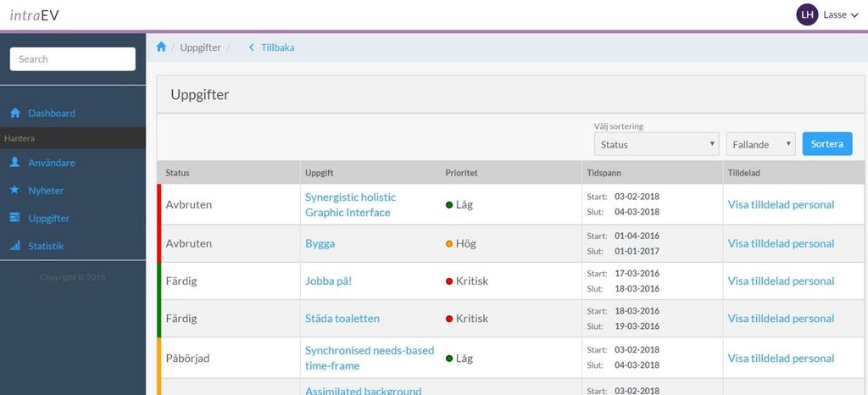The width and height of the screenshot is (868, 395).
Task: Click Uppgifter in the breadcrumb
Action: [x=200, y=47]
